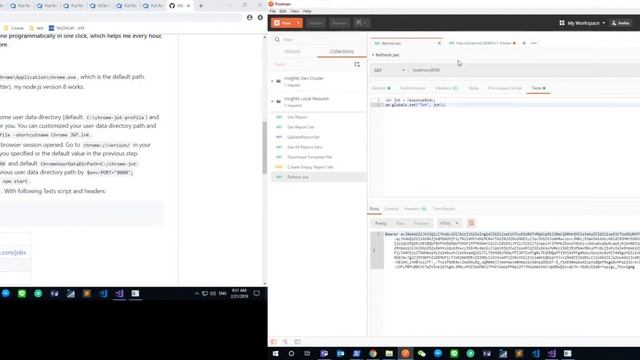Viewport: 640px width, 360px height.
Task: Toggle sidebar icon in Postman status bar
Action: (273, 342)
